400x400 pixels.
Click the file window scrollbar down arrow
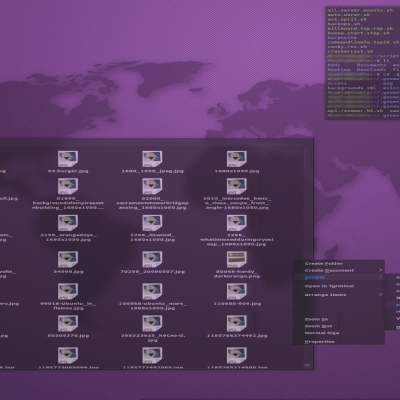[x=308, y=365]
